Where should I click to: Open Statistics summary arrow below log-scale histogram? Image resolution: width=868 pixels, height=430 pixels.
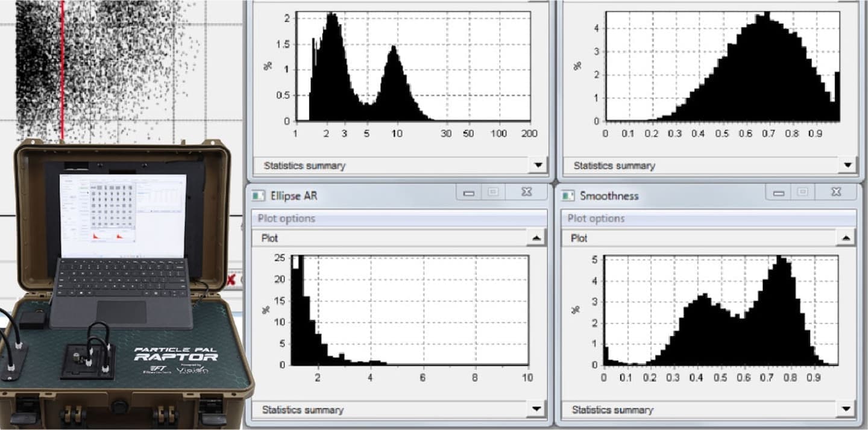coord(538,165)
